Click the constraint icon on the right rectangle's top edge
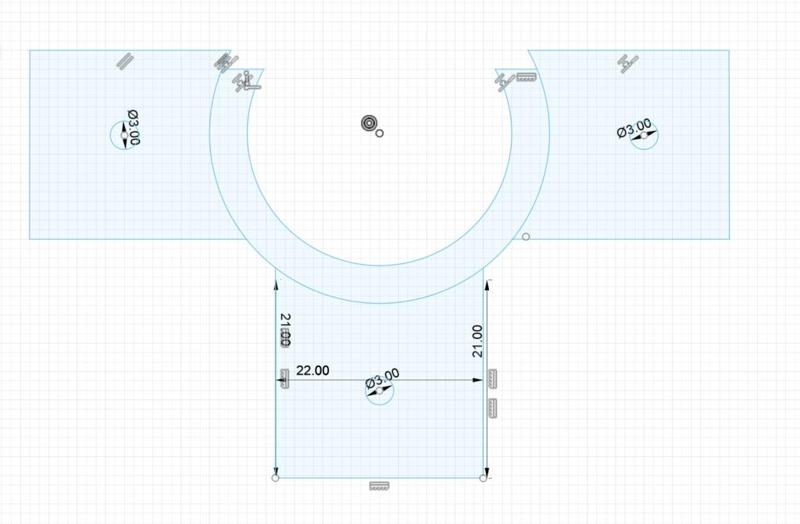The height and width of the screenshot is (524, 800). click(628, 63)
